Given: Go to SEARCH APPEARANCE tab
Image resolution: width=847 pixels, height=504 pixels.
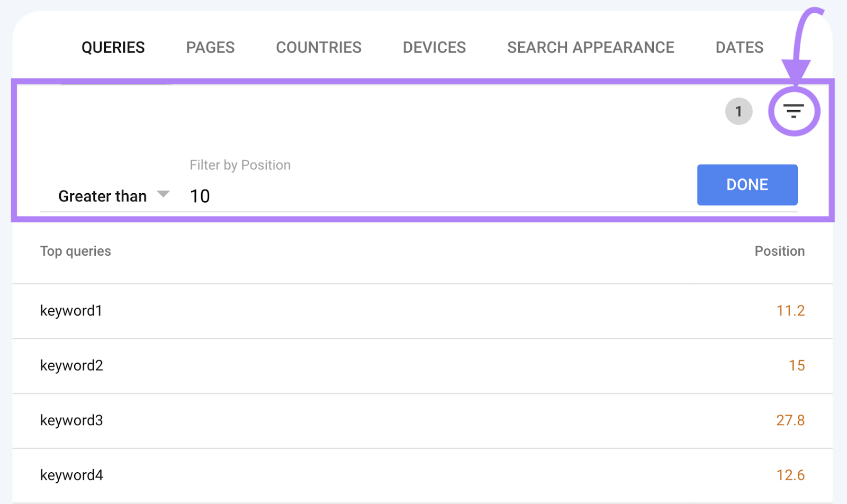Looking at the screenshot, I should 590,48.
